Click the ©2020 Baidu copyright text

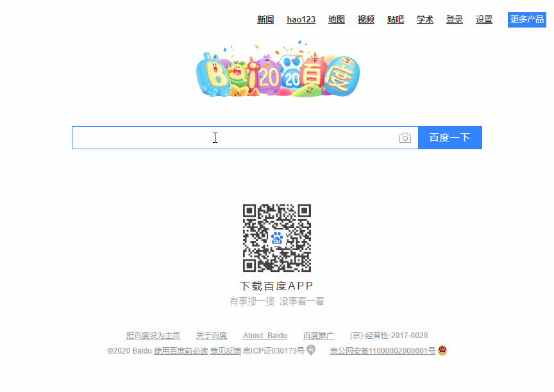(130, 351)
